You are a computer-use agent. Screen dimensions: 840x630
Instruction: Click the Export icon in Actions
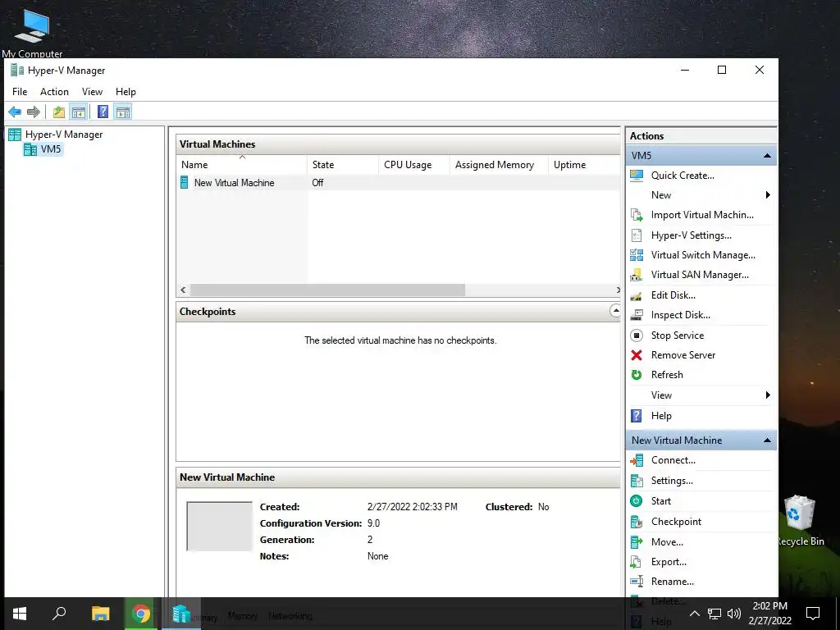click(x=637, y=562)
